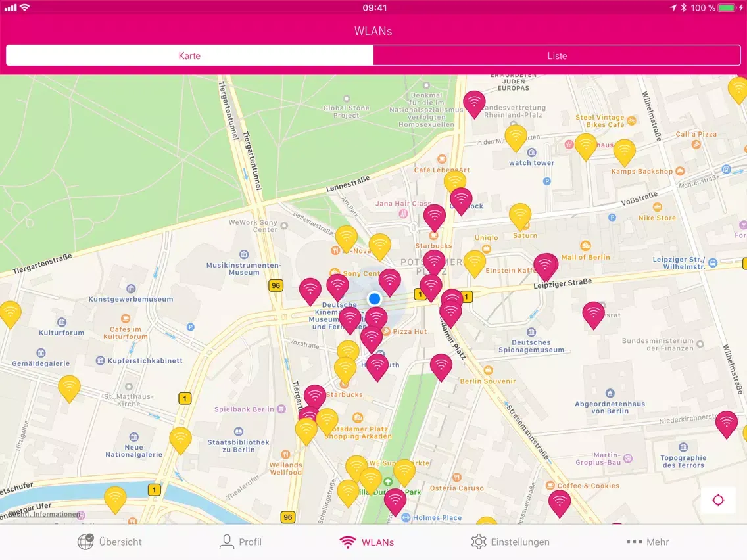The height and width of the screenshot is (560, 747).
Task: Tap the Pizza Hut restaurant marker
Action: point(387,331)
